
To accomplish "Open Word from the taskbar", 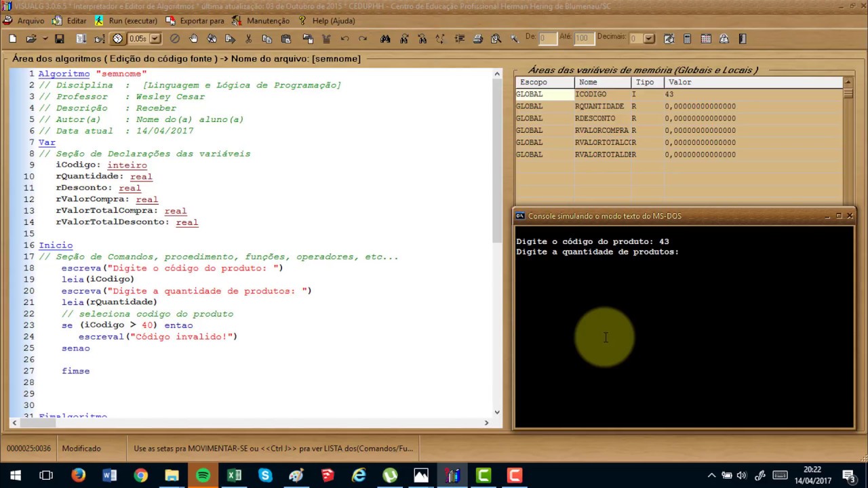I will 109,475.
